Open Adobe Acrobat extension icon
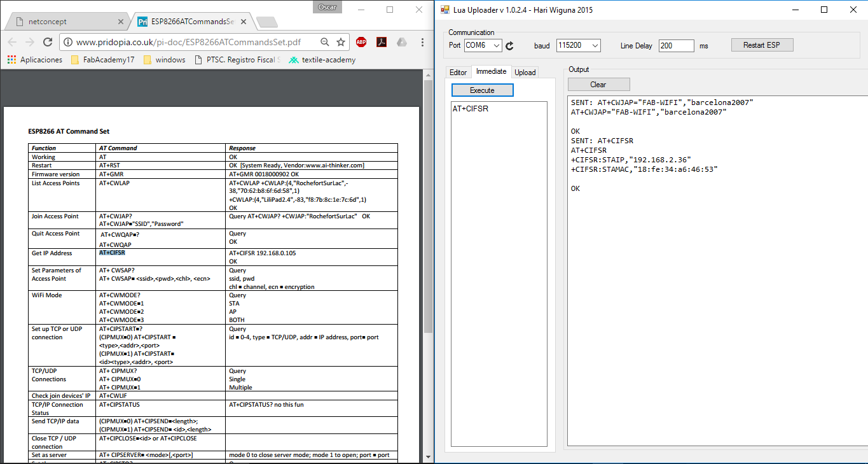This screenshot has width=868, height=464. tap(382, 42)
